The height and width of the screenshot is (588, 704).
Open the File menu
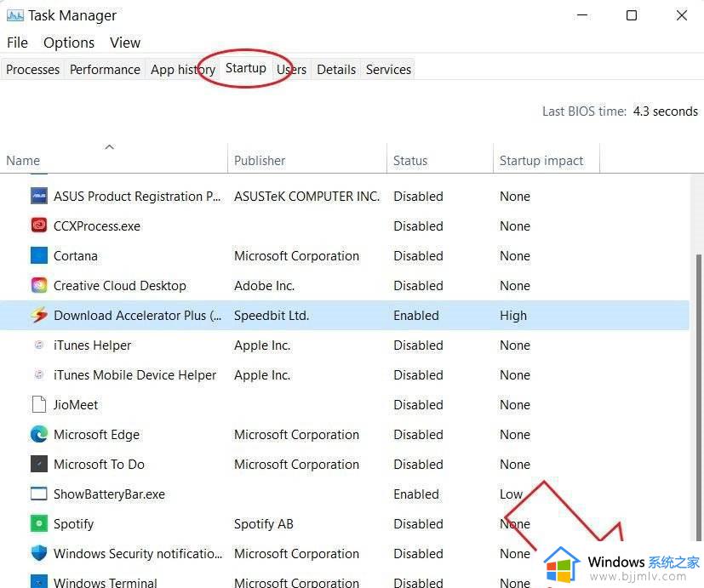[18, 43]
